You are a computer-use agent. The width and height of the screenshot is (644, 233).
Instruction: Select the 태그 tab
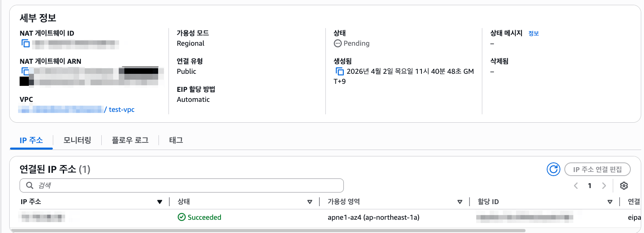pos(176,140)
